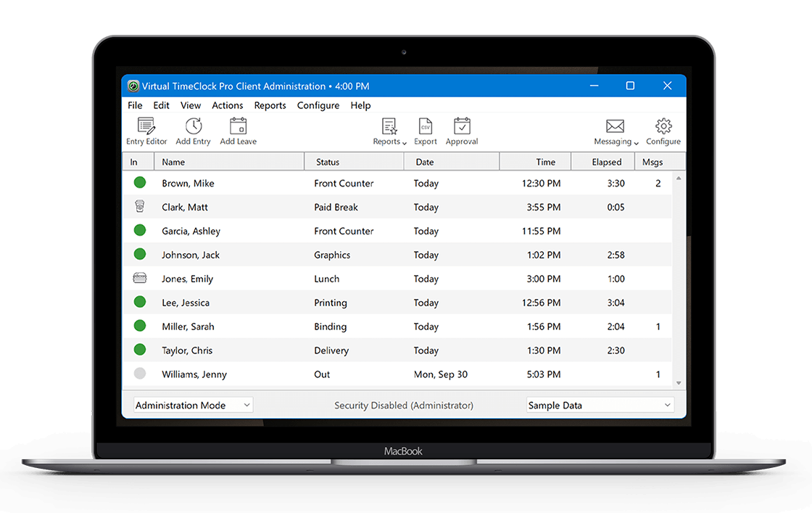This screenshot has width=812, height=513.
Task: Click the Add Entry clock icon
Action: [194, 126]
